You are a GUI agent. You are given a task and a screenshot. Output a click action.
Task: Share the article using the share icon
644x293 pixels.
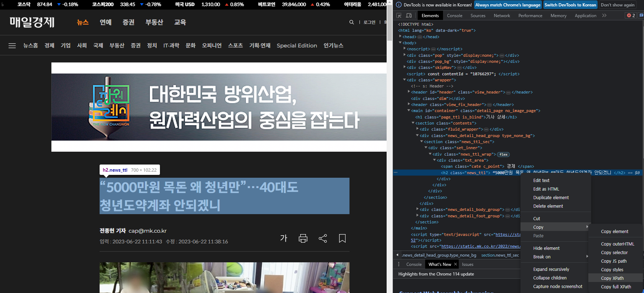click(323, 238)
